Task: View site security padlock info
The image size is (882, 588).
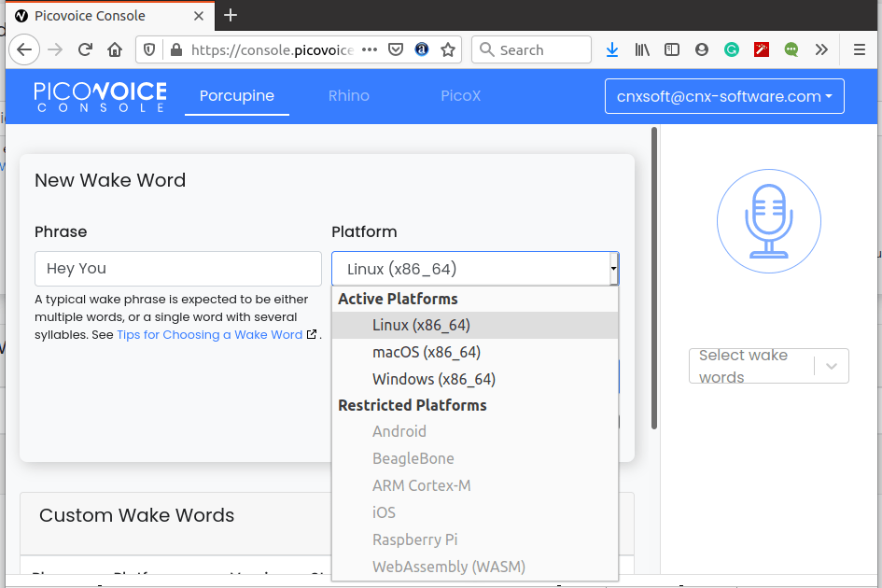Action: (176, 50)
